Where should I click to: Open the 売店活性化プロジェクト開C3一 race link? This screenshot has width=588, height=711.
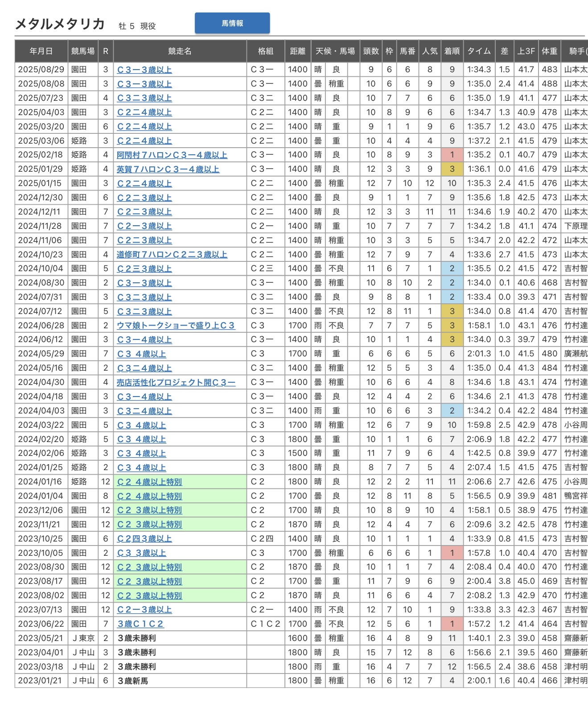[x=176, y=383]
